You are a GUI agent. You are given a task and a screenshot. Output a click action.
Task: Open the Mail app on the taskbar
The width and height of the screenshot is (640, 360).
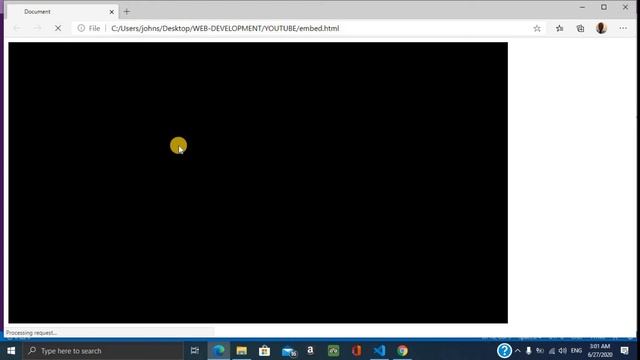(289, 351)
